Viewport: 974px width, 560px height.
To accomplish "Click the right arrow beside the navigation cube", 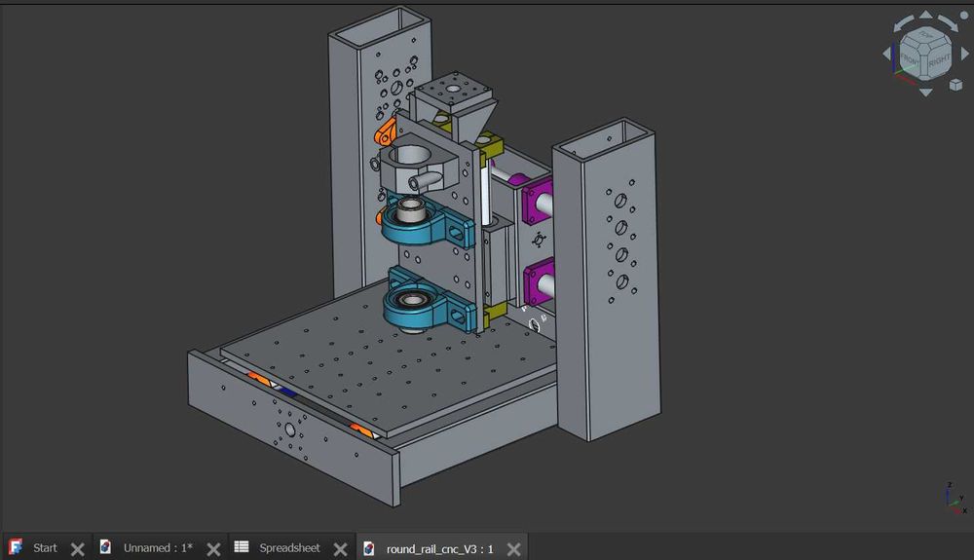I will coord(965,54).
